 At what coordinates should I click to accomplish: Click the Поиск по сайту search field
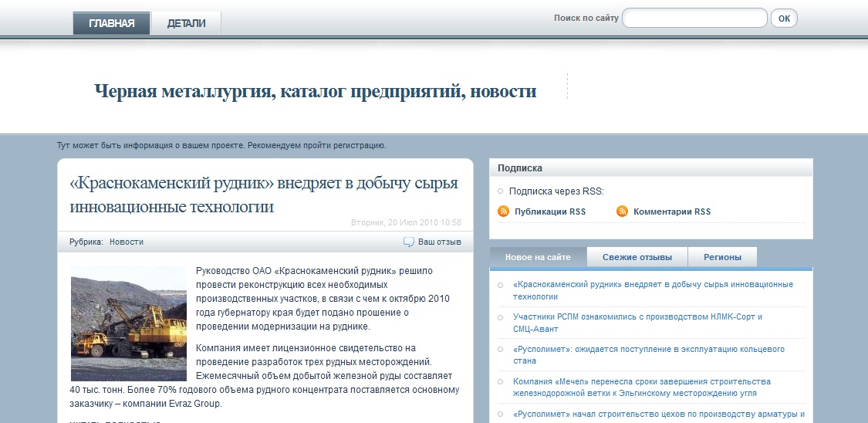[x=694, y=18]
